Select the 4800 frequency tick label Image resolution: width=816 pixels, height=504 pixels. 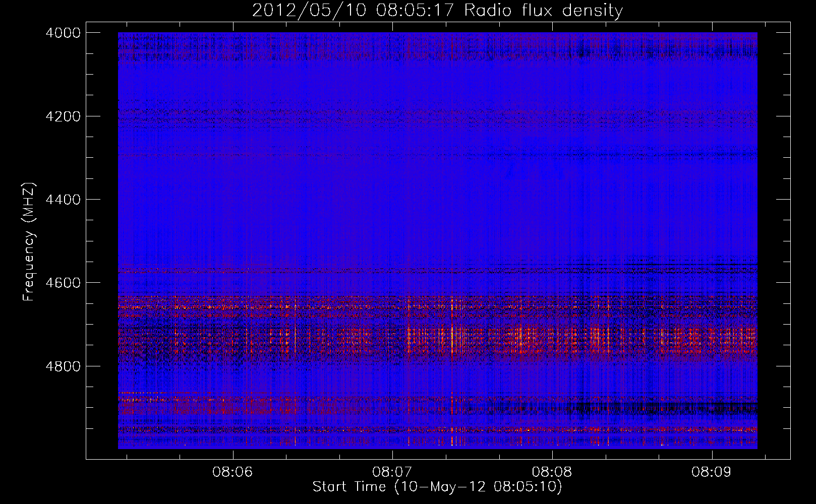[x=63, y=366]
